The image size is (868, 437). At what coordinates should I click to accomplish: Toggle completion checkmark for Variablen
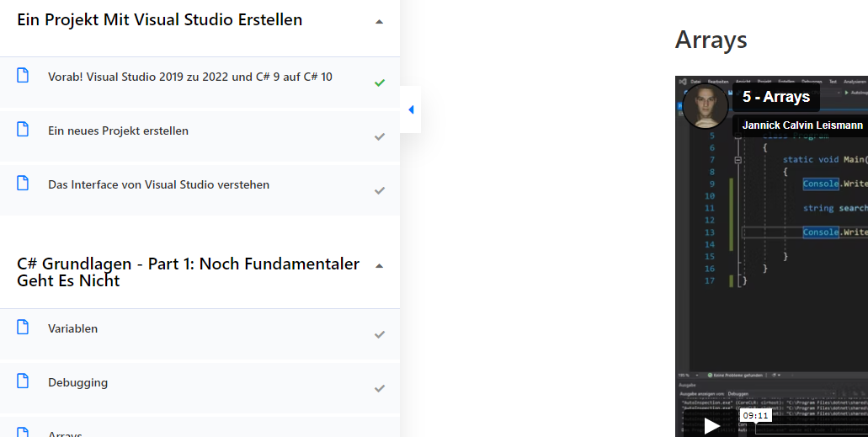click(379, 334)
